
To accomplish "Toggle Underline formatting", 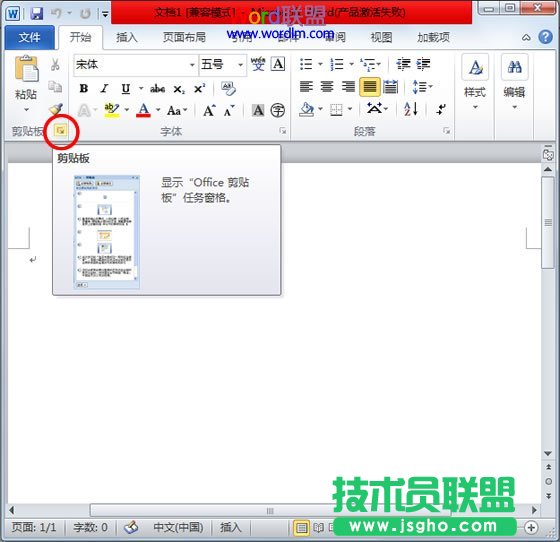I will click(x=126, y=89).
